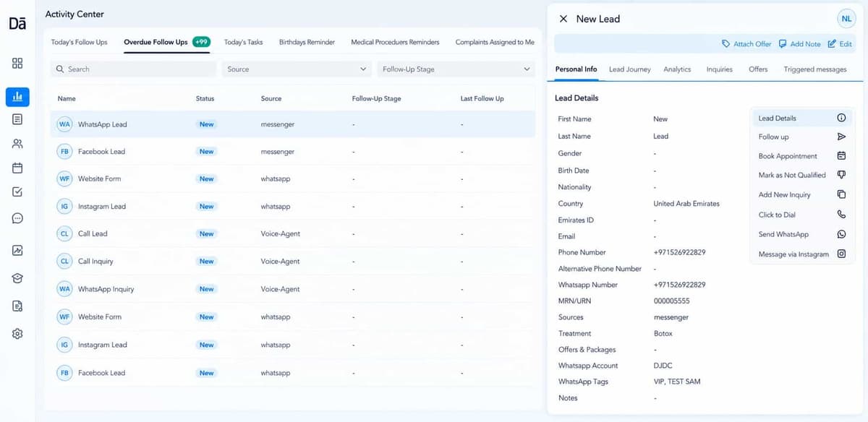Expand the Source dropdown filter
Viewport: 868px width, 422px height.
[297, 69]
